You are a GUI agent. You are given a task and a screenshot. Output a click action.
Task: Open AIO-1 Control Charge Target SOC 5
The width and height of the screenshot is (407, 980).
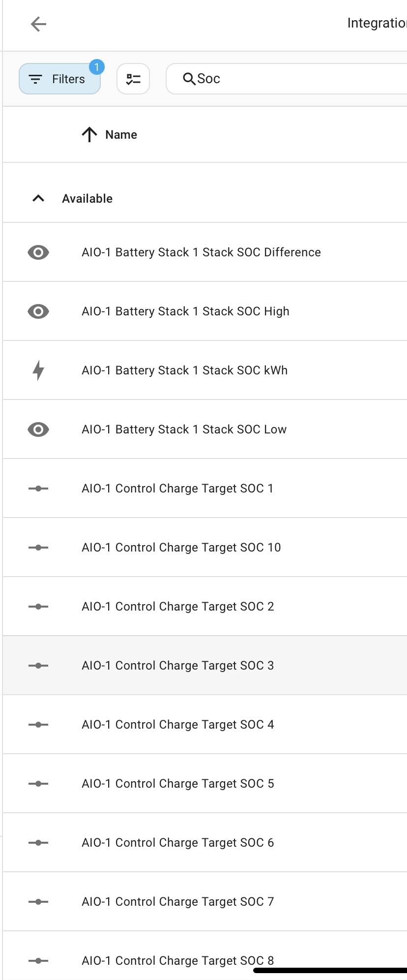[204, 783]
